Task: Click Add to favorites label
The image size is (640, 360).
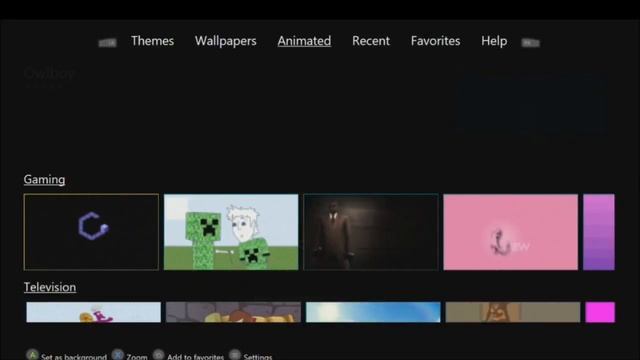Action: (196, 357)
